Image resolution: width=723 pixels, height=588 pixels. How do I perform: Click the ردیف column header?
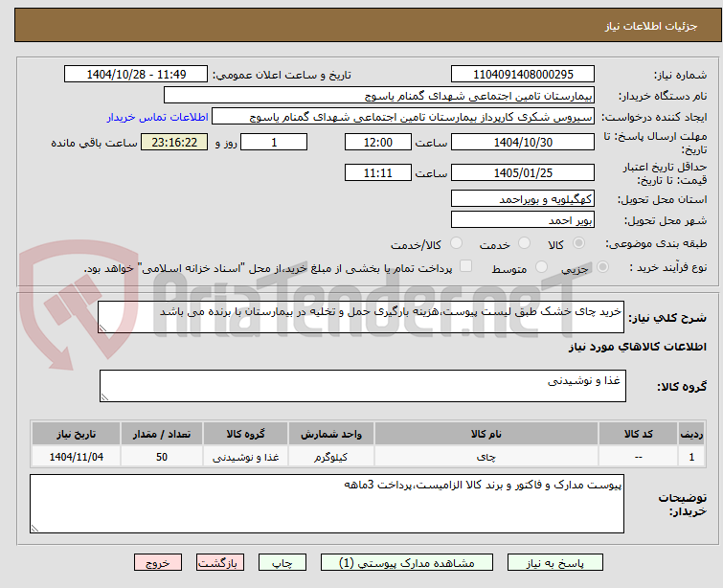691,434
